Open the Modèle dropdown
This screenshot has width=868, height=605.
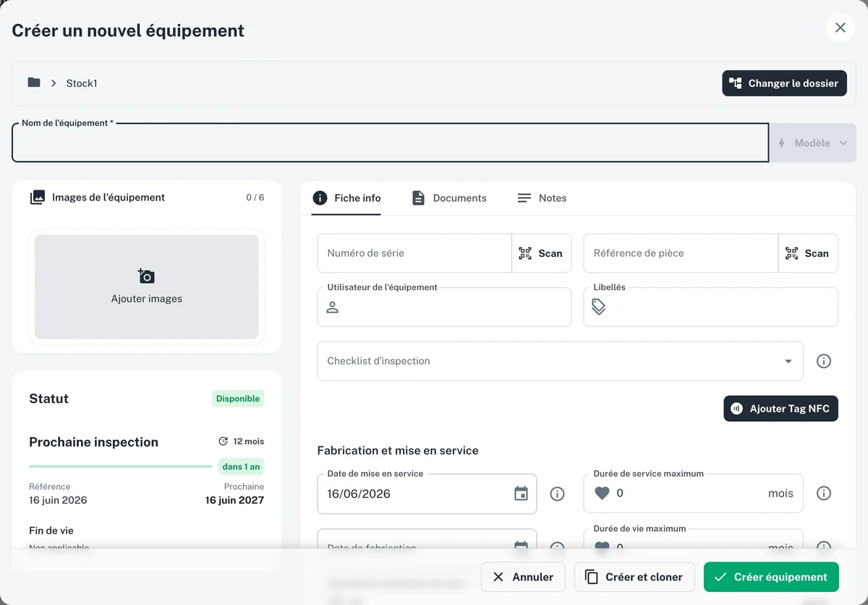click(x=812, y=143)
